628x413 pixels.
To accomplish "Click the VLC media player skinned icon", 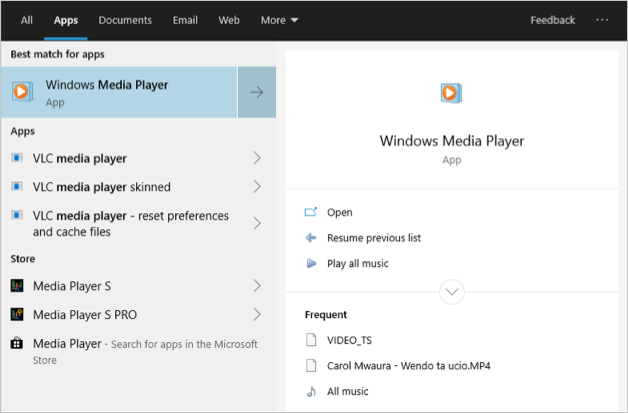I will coord(17,187).
